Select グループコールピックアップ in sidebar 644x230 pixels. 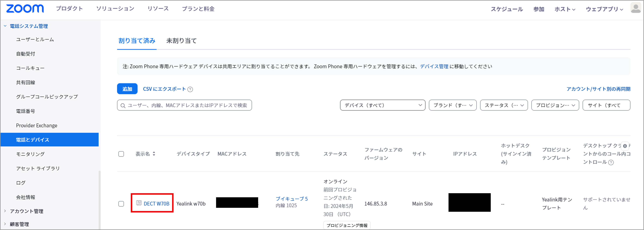(x=47, y=97)
